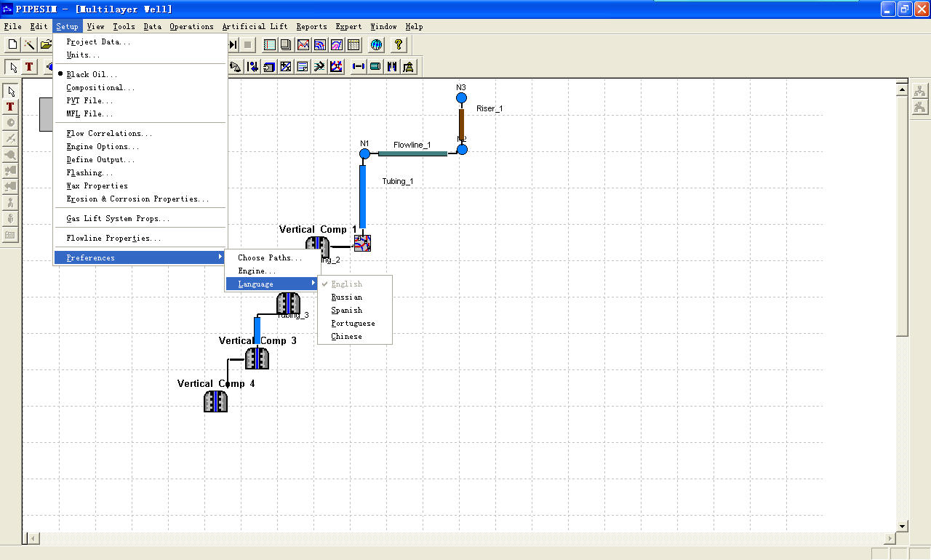
Task: Open the summary file table icon
Action: pos(270,45)
